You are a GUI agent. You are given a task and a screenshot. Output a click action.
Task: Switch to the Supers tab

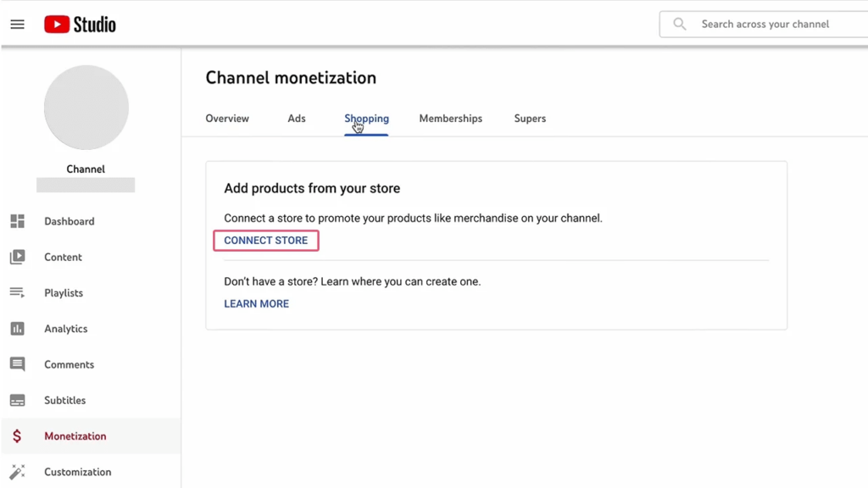tap(530, 119)
